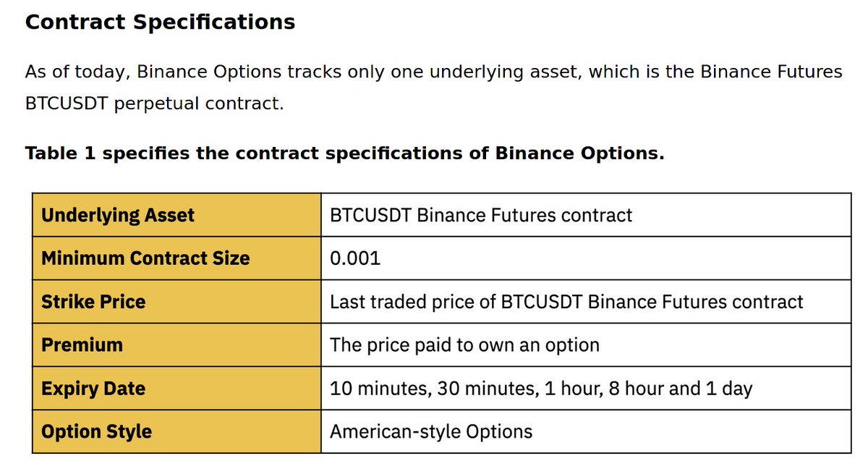
Task: Select the American-style Options value cell
Action: [586, 432]
